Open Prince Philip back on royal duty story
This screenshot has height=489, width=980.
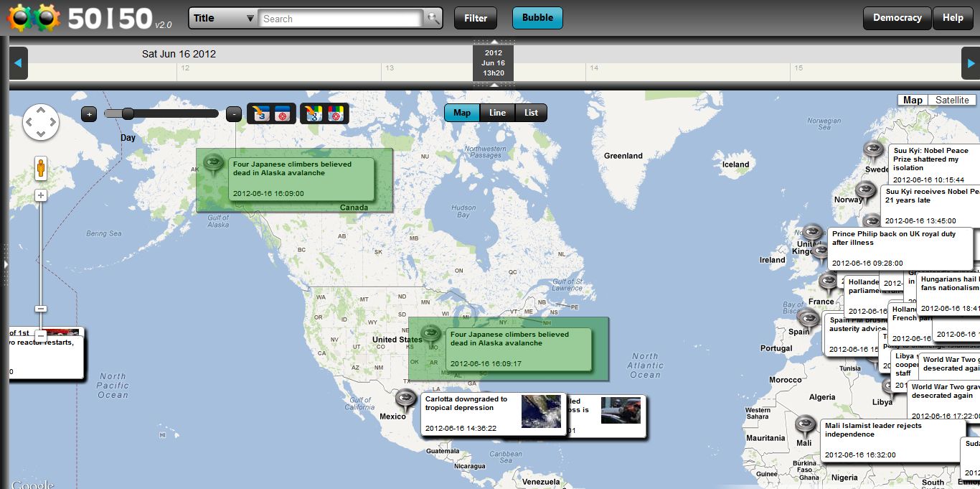[900, 248]
